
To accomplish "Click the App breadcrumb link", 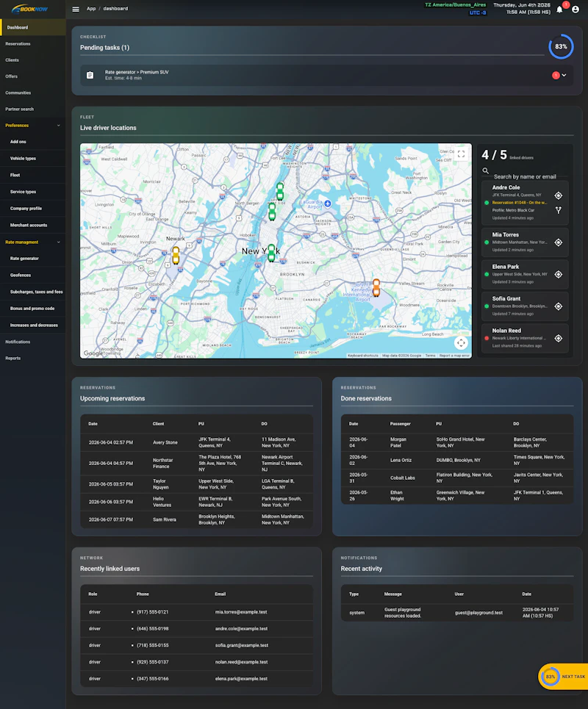I will tap(91, 9).
